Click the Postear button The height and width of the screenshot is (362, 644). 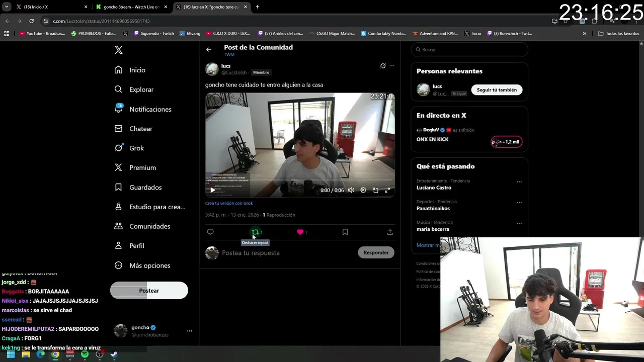click(149, 290)
